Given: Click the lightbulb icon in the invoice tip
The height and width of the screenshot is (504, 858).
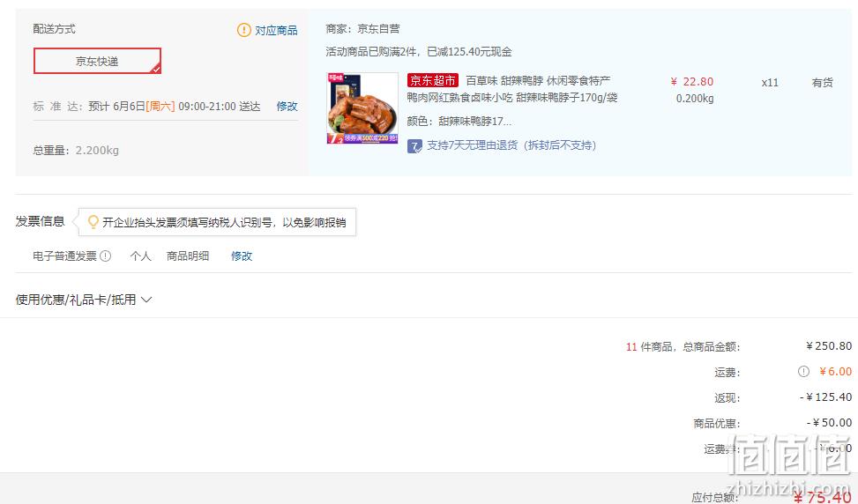Looking at the screenshot, I should (x=93, y=222).
